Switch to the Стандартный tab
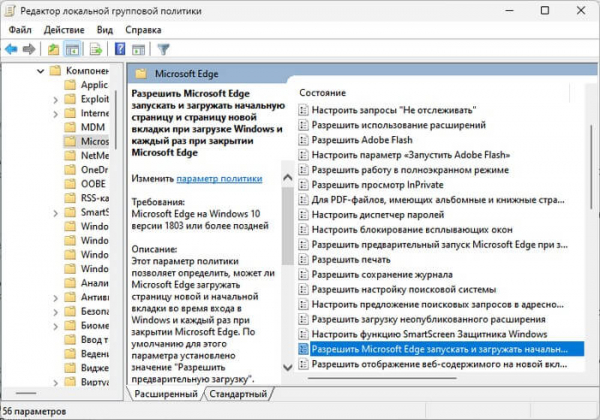The height and width of the screenshot is (420, 600). [x=238, y=394]
